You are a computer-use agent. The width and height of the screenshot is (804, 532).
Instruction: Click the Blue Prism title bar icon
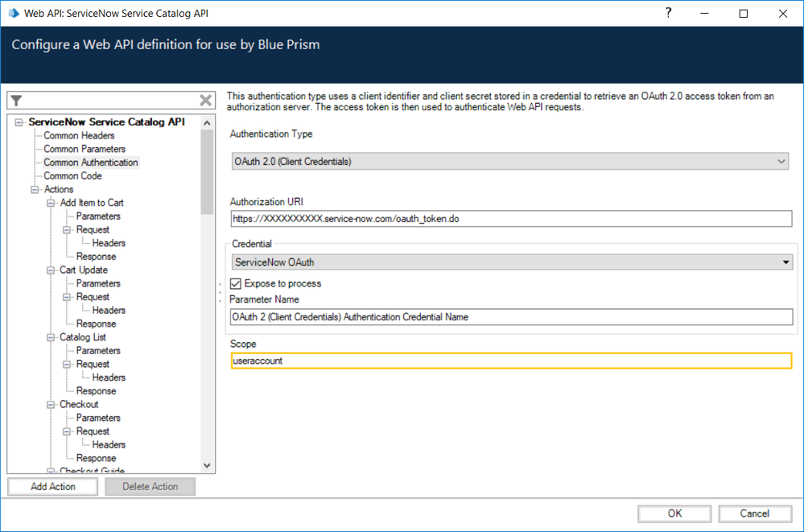(13, 14)
